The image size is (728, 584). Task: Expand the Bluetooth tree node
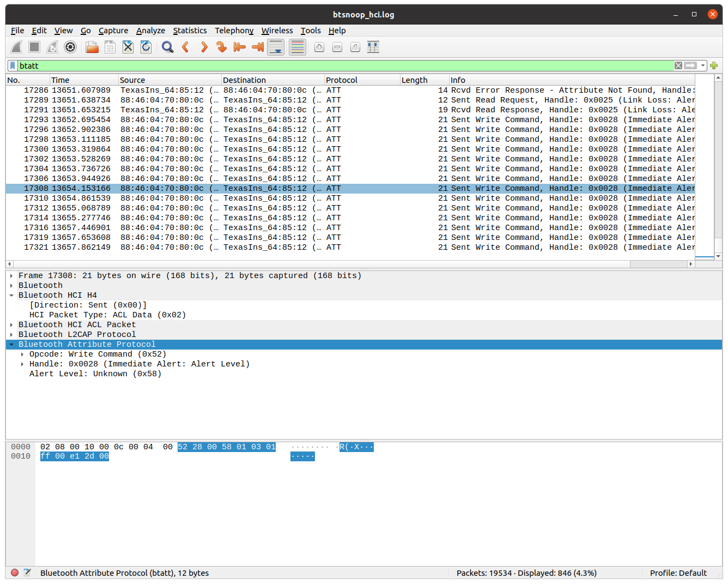tap(11, 286)
